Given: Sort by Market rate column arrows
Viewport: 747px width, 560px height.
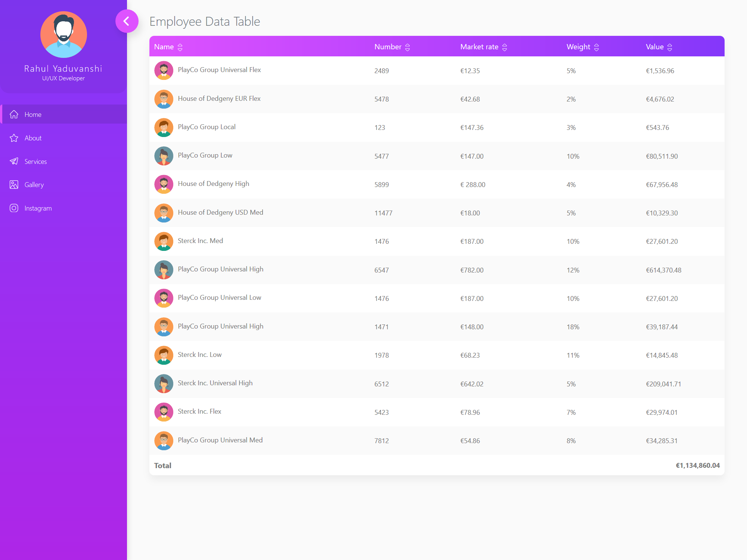Looking at the screenshot, I should 505,47.
